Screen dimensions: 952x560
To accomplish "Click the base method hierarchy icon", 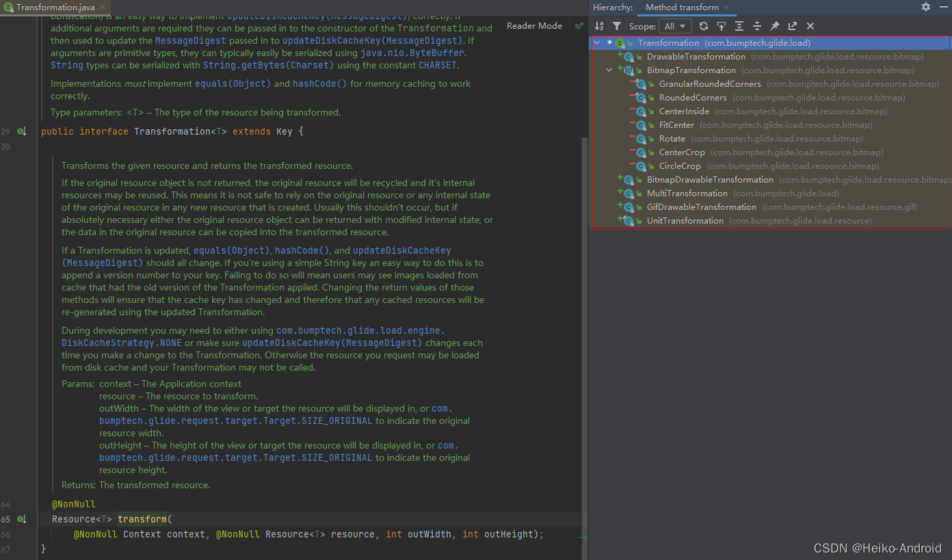I will (x=722, y=26).
